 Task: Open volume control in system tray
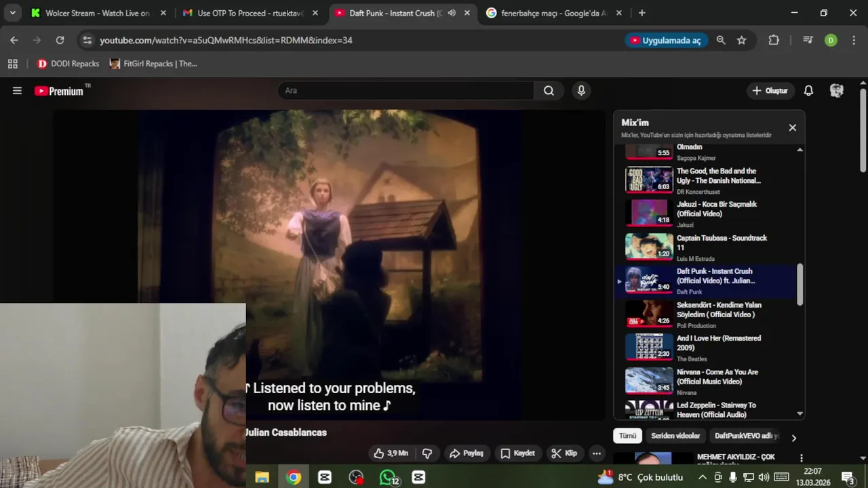point(764,477)
